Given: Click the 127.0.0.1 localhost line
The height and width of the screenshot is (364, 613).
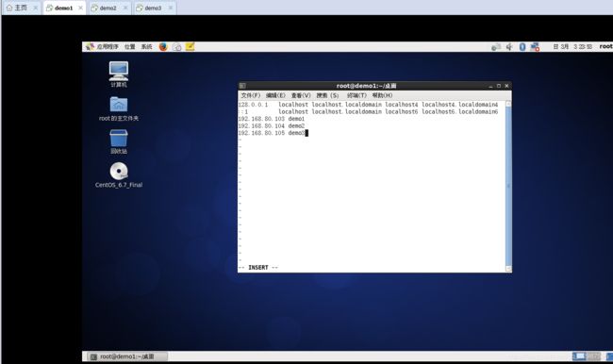Looking at the screenshot, I should pyautogui.click(x=368, y=105).
